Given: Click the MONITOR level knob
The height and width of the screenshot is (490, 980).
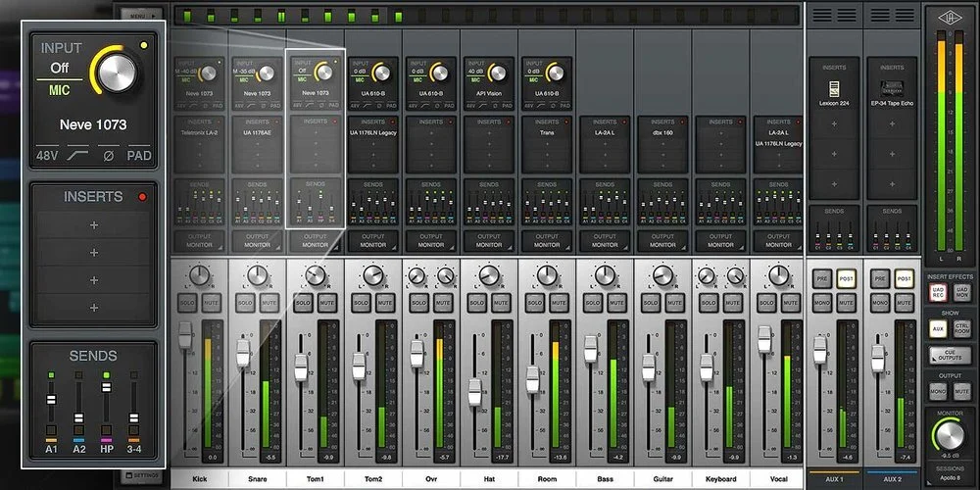Looking at the screenshot, I should 950,434.
